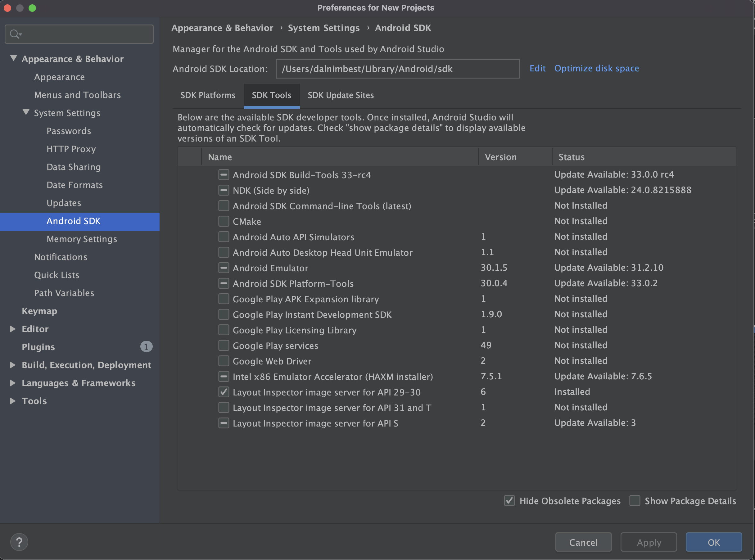Viewport: 755px width, 560px height.
Task: Uncheck Layout Inspector image server for API 29-30
Action: tap(224, 392)
